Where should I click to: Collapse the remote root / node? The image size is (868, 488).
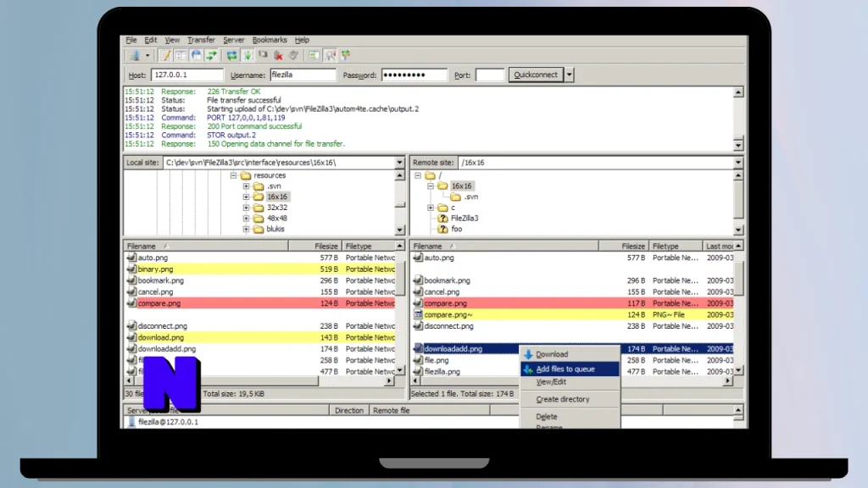(417, 175)
